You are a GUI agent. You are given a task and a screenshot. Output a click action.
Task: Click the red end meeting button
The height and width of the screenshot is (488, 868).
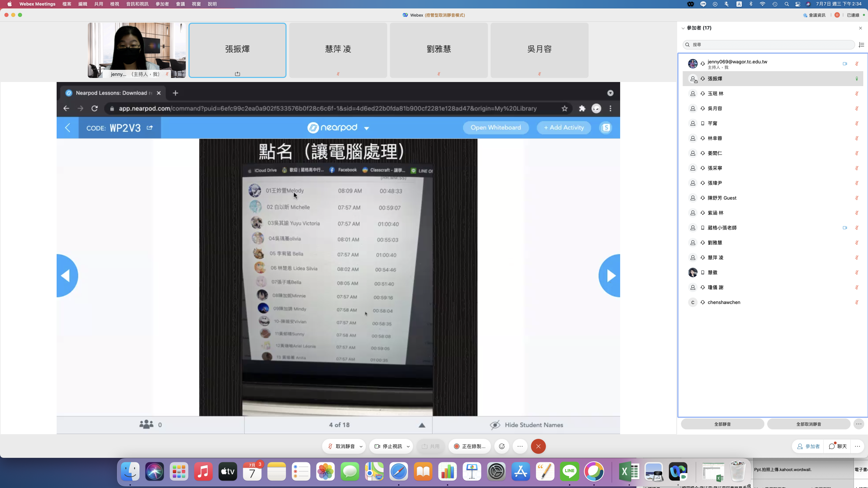point(538,446)
